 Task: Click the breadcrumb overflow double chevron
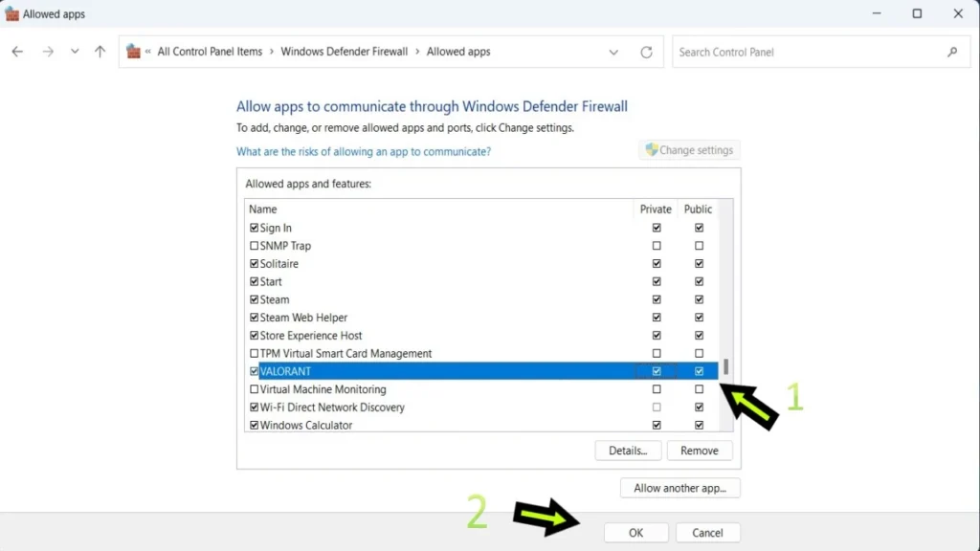pos(148,52)
